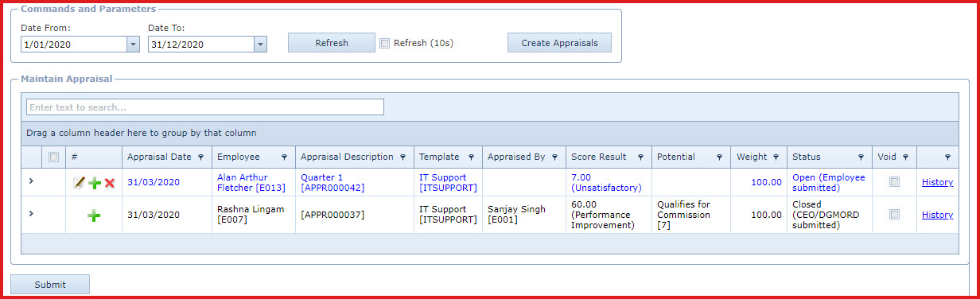This screenshot has width=980, height=299.
Task: Open filter icon on Appraisal Description column
Action: click(403, 157)
